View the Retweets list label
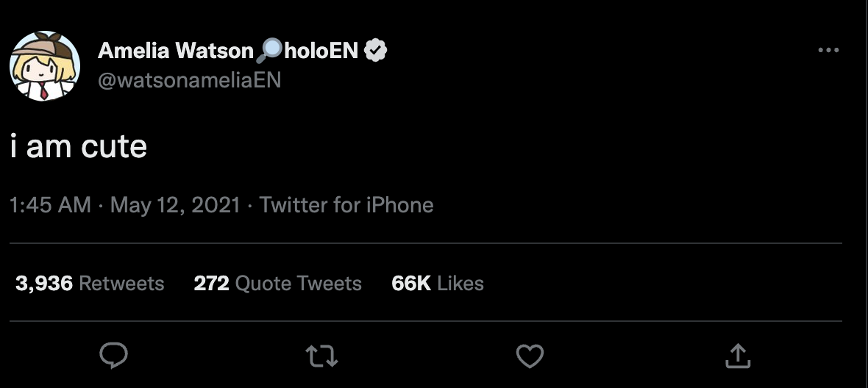 (x=121, y=284)
